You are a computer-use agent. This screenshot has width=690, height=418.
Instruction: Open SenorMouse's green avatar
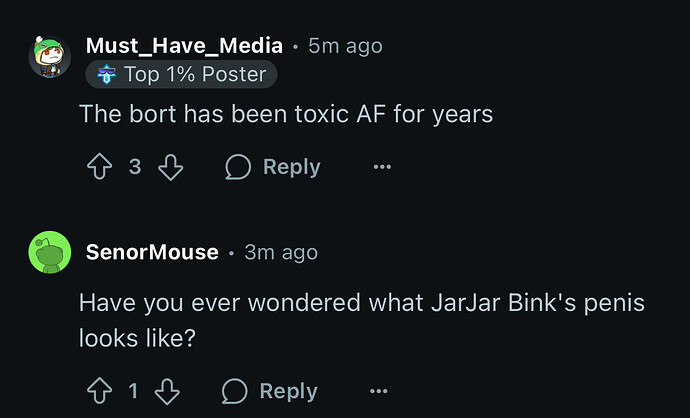coord(50,252)
